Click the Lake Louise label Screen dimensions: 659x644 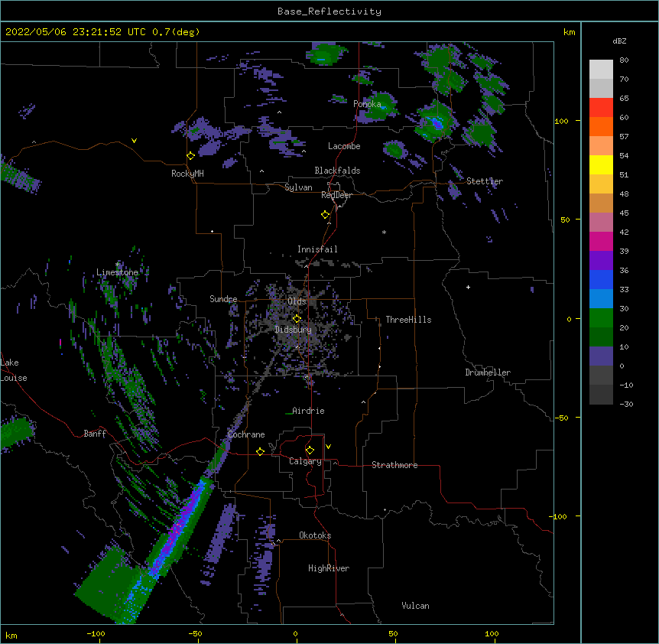click(14, 370)
